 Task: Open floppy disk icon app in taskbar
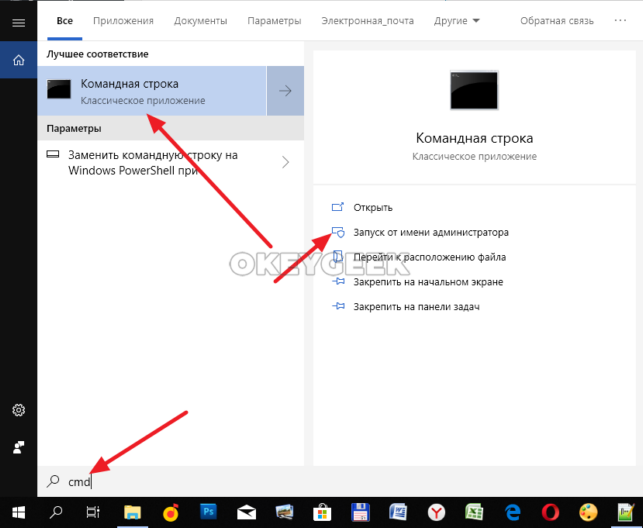coord(360,512)
